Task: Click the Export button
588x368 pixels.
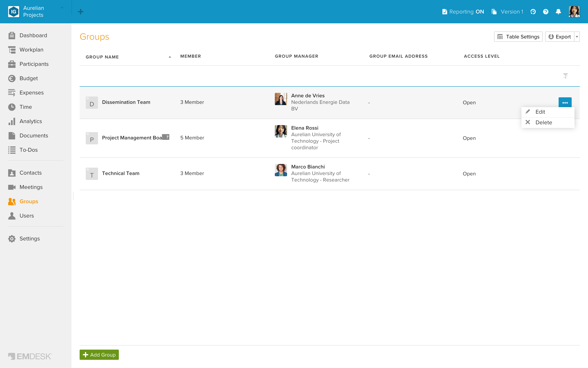Action: (x=560, y=37)
